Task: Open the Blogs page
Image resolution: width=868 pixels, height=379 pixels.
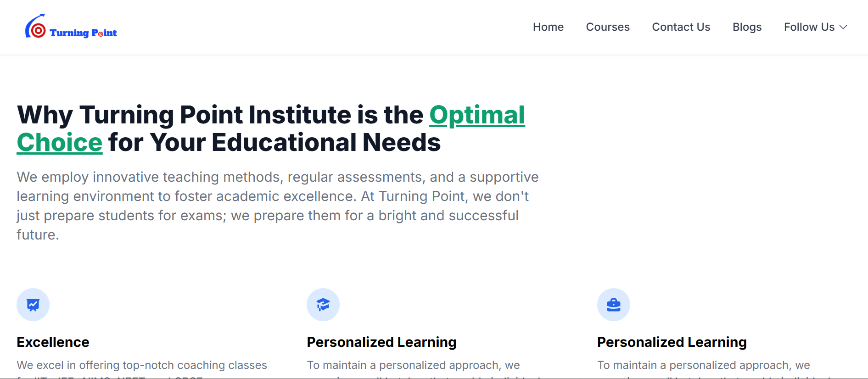Action: click(747, 27)
